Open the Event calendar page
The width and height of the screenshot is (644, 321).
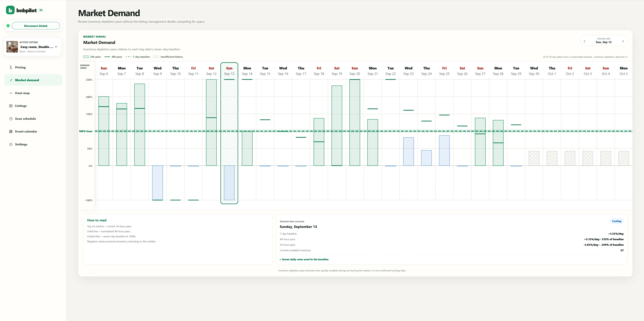tap(33, 132)
